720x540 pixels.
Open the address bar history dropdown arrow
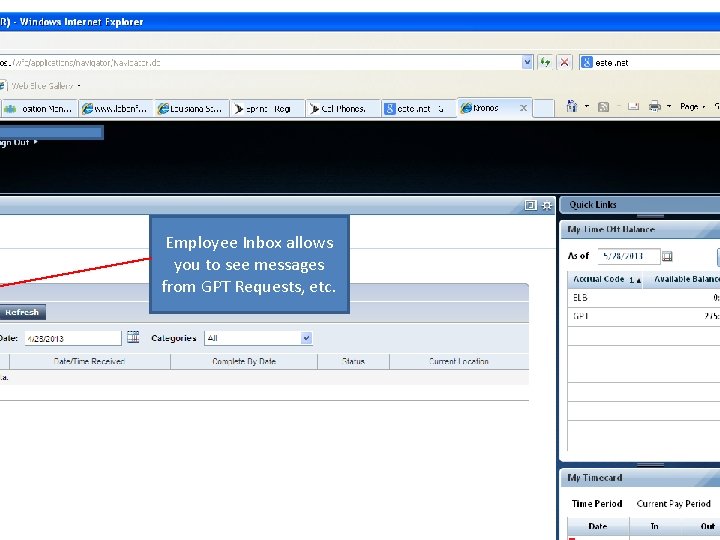527,62
